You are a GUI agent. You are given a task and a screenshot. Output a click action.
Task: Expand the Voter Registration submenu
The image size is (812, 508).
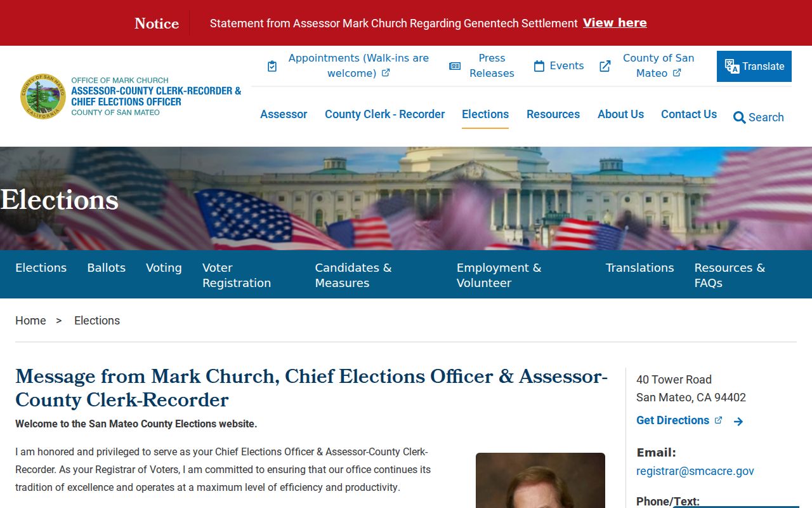(x=237, y=276)
